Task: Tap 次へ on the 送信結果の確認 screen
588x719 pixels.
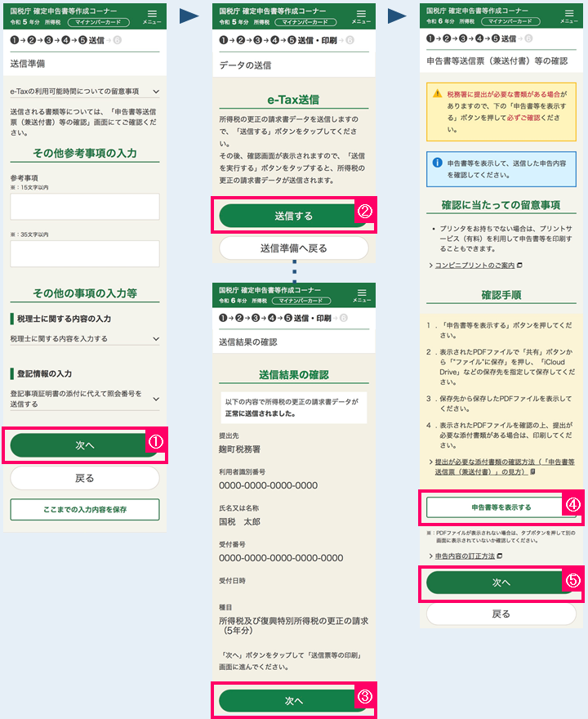Action: (294, 701)
